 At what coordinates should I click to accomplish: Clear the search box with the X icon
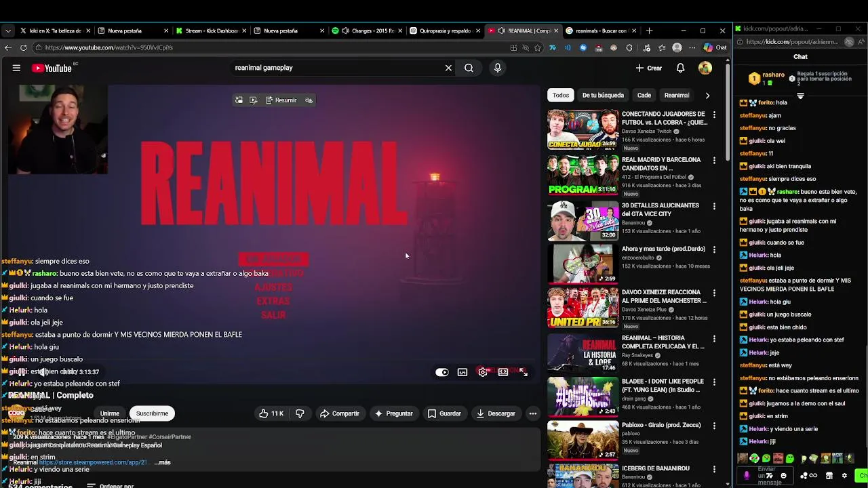coord(448,68)
